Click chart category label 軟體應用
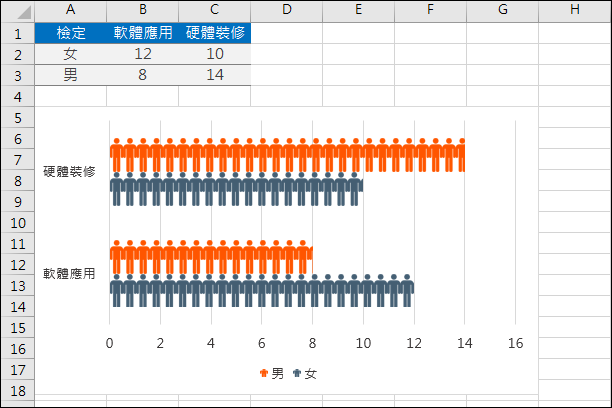The height and width of the screenshot is (408, 612). click(69, 274)
